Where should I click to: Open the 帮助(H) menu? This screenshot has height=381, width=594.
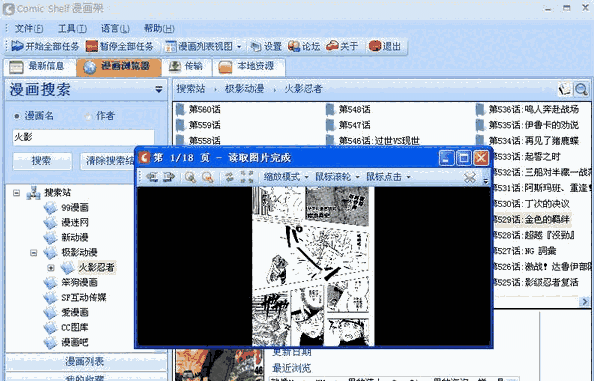click(x=159, y=28)
